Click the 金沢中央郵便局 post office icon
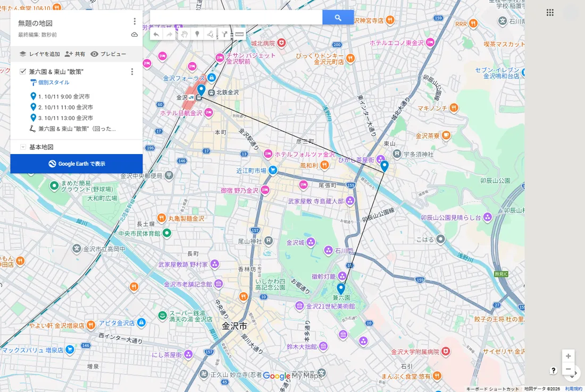Viewport: 585px width, 392px height. click(x=169, y=175)
